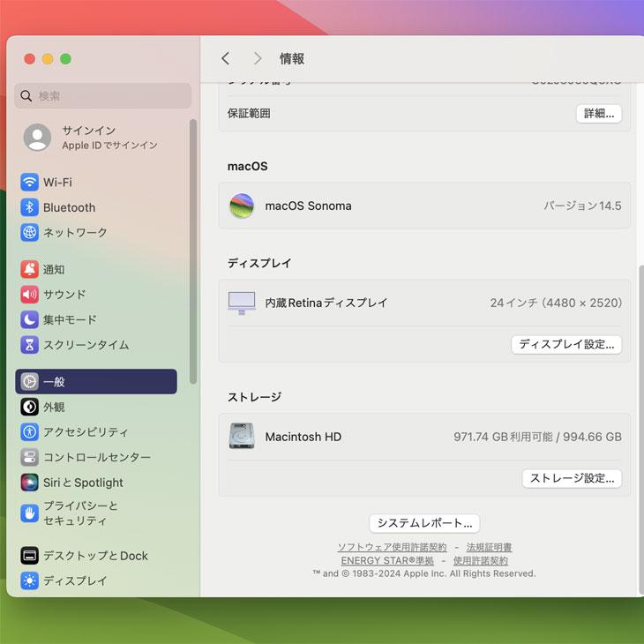Zoom window with green button

tap(65, 59)
